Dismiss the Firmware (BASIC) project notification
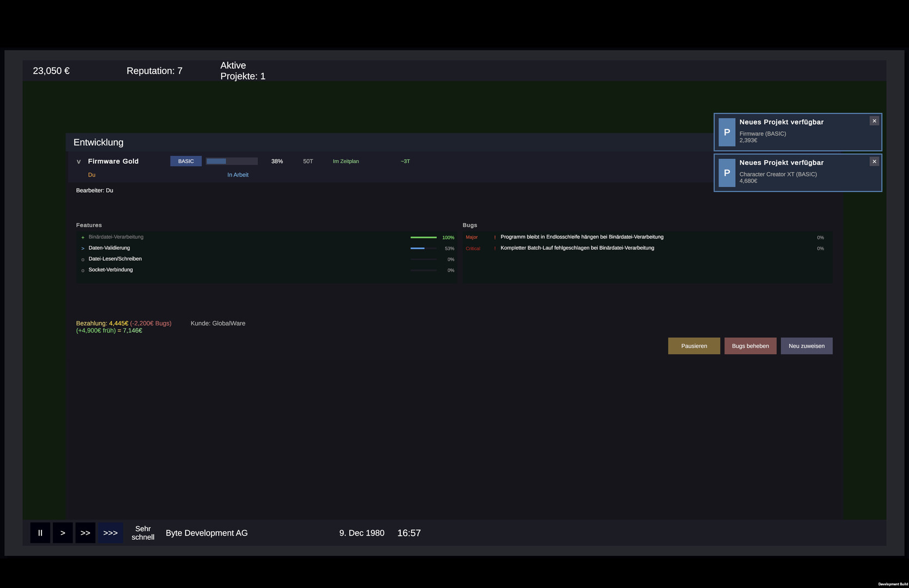The height and width of the screenshot is (588, 909). point(874,121)
